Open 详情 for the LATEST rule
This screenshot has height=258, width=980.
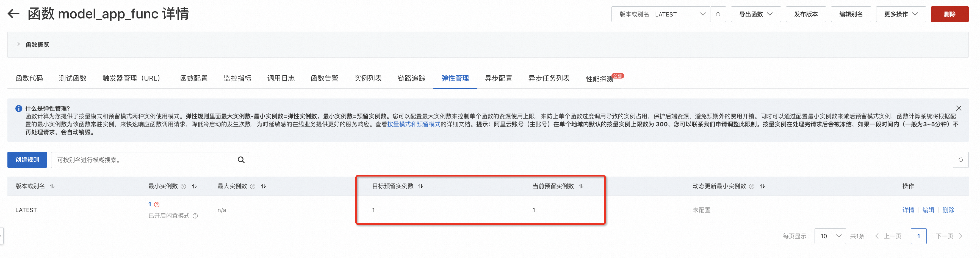[908, 210]
